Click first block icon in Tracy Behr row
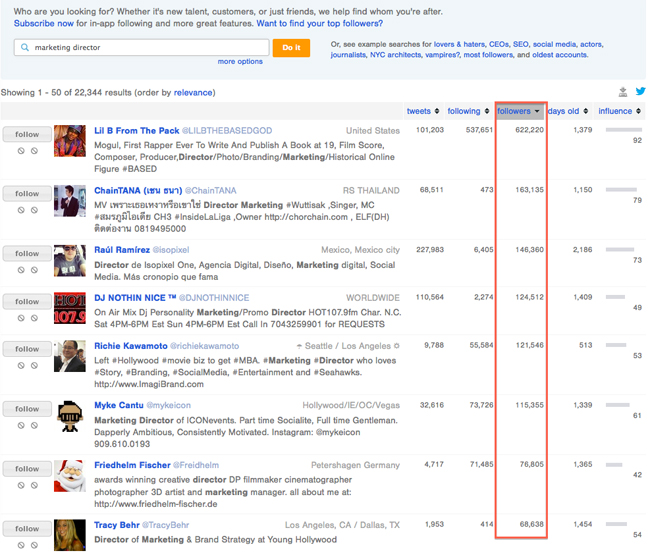Screen dimensions: 650x555 point(21,545)
